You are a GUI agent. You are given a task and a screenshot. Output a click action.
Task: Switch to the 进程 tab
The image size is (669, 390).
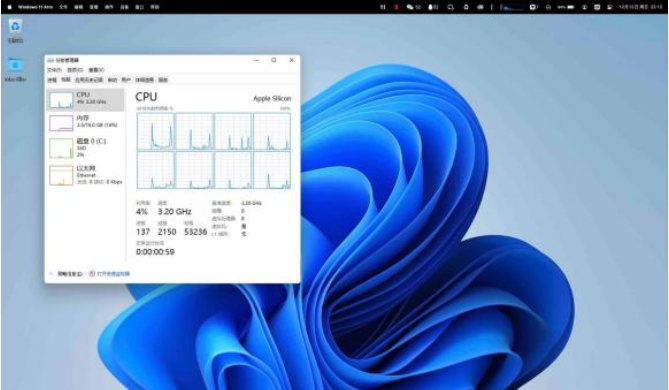[52, 80]
